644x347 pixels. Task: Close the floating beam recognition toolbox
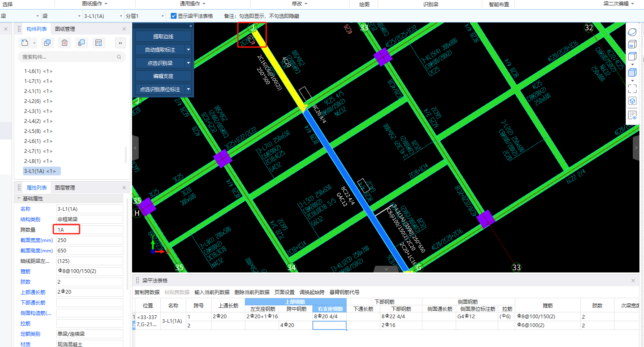point(191,26)
